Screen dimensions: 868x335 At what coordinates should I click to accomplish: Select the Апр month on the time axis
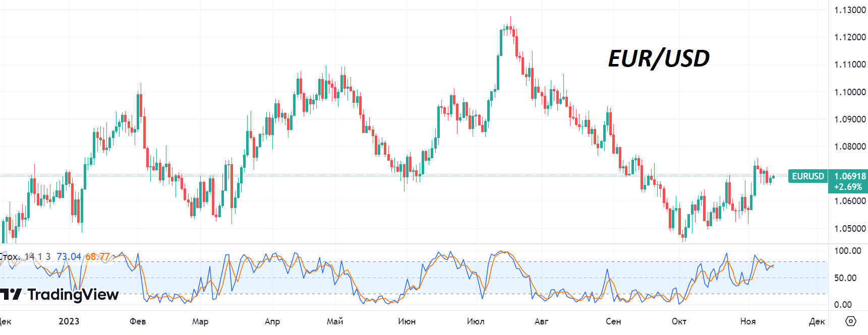(272, 321)
